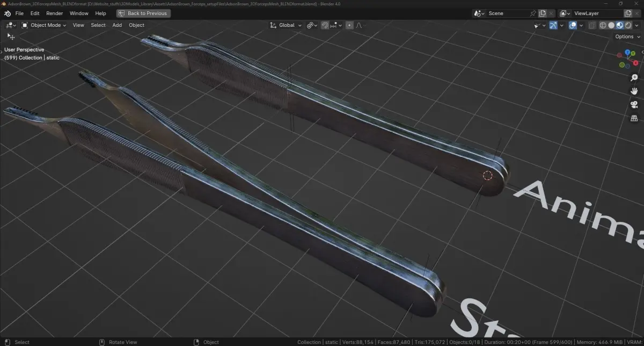Image resolution: width=644 pixels, height=346 pixels.
Task: Switch to rendered shading
Action: 628,25
